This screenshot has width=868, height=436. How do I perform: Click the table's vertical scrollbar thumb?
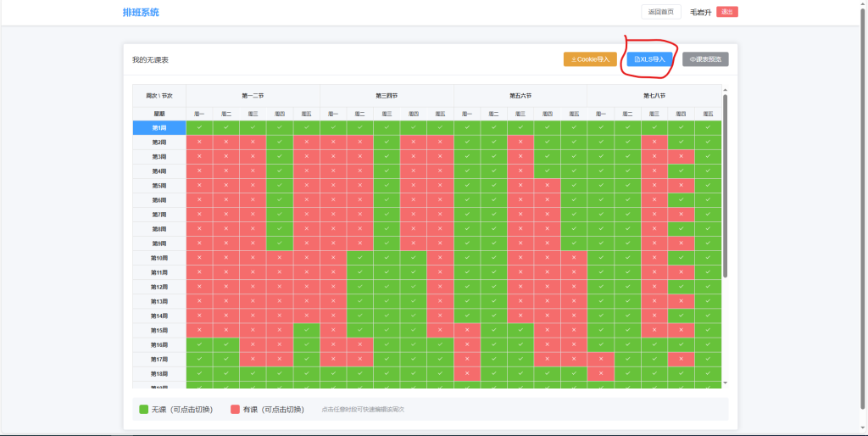(725, 187)
